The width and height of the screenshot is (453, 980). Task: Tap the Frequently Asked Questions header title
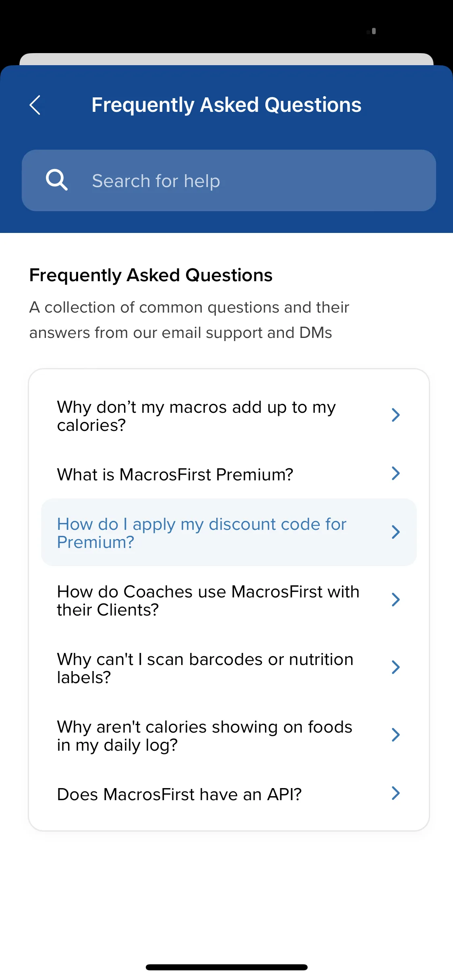click(x=226, y=105)
